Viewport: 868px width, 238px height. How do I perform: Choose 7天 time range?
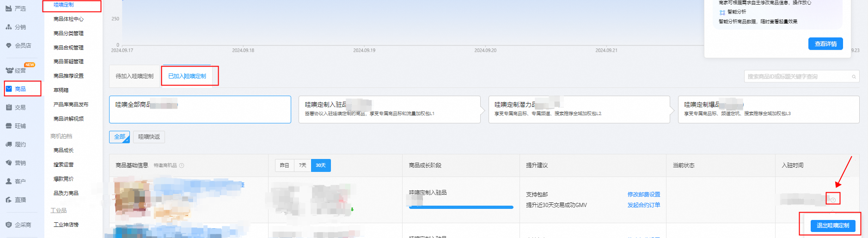302,165
